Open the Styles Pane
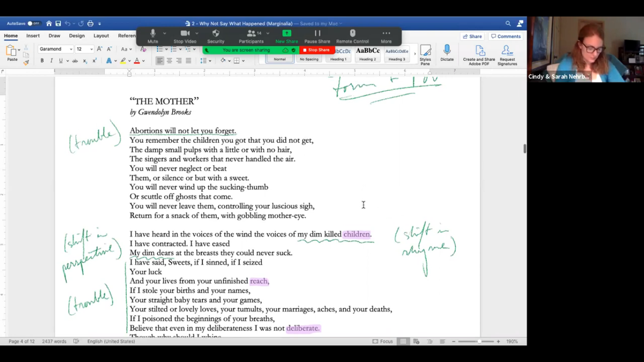 (x=425, y=55)
